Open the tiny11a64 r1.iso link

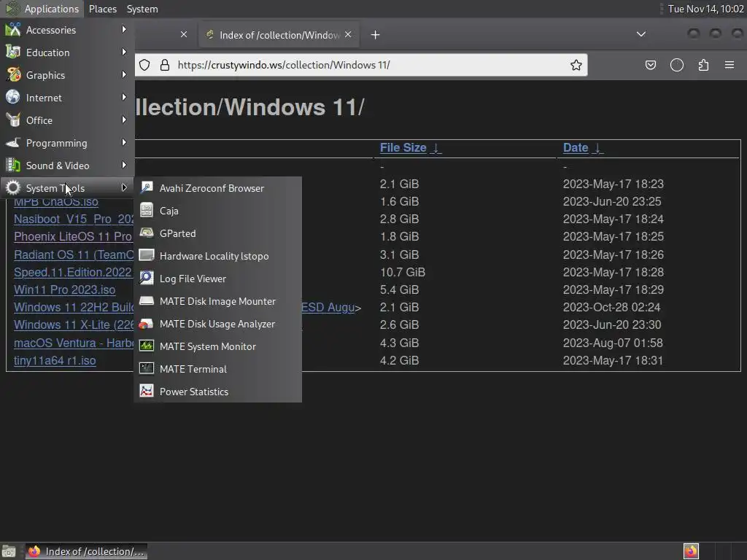(55, 360)
